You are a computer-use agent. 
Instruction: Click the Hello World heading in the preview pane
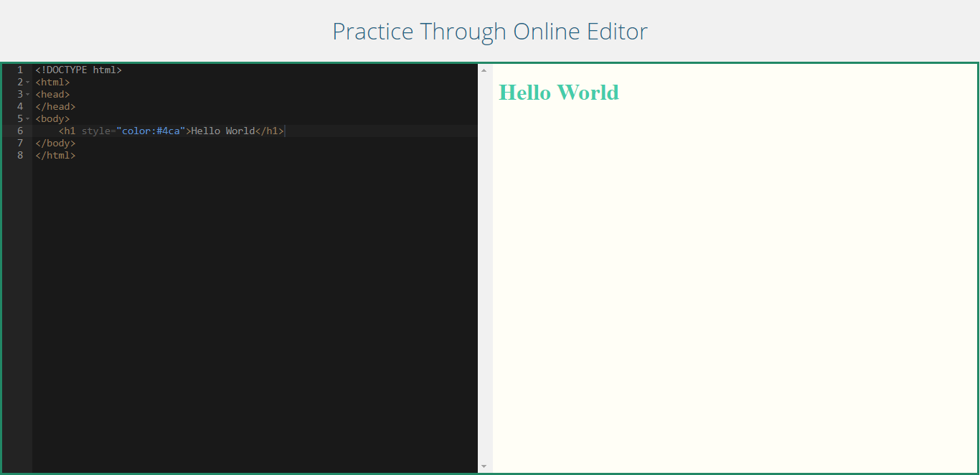[559, 92]
